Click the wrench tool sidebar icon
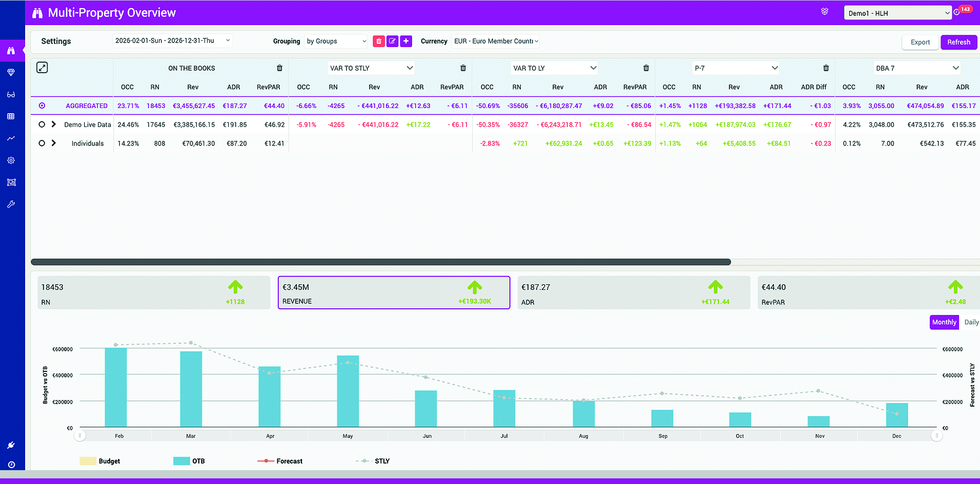 click(x=11, y=204)
